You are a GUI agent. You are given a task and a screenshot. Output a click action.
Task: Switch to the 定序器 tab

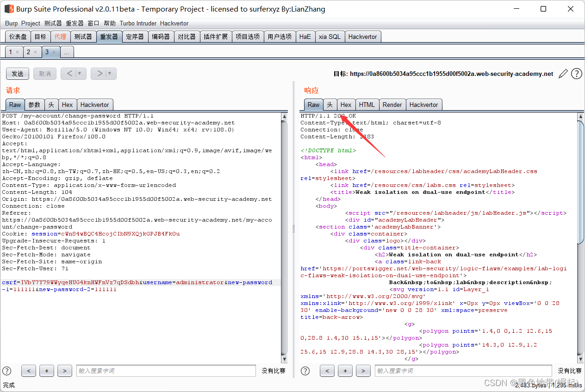click(x=135, y=37)
